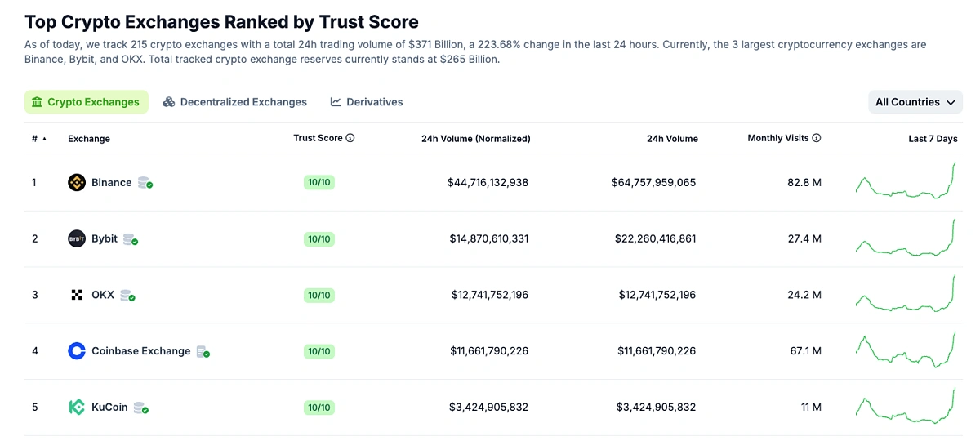980x441 pixels.
Task: Click the page title Top Crypto Exchanges
Action: pos(221,22)
